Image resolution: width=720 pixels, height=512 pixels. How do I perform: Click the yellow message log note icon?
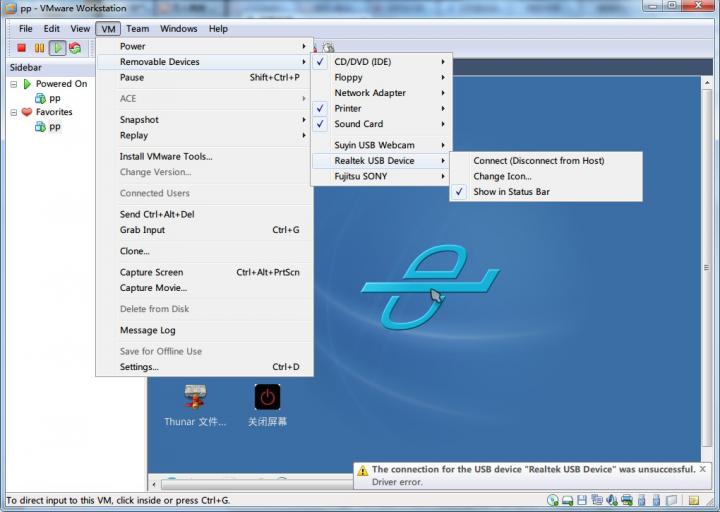coord(694,500)
